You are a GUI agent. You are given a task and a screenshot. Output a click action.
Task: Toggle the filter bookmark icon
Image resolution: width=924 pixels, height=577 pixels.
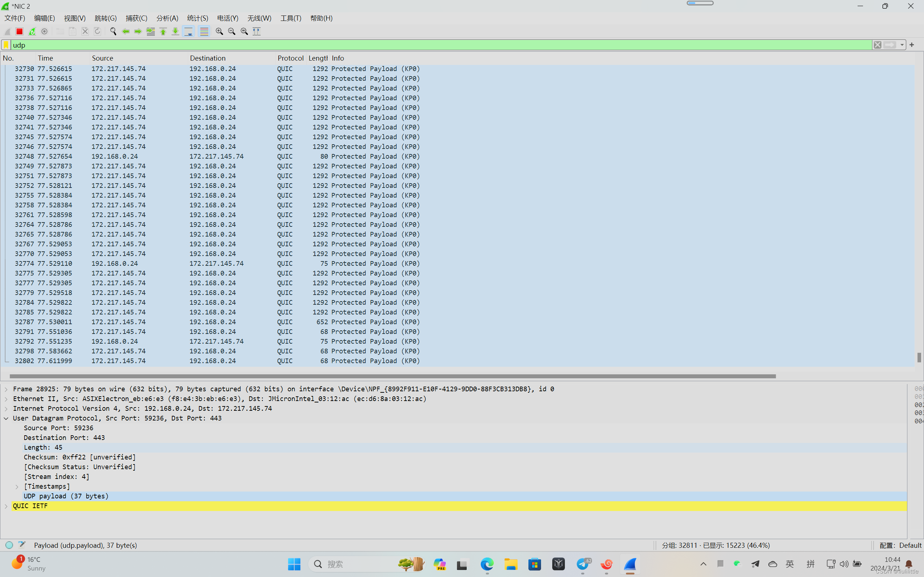point(6,45)
